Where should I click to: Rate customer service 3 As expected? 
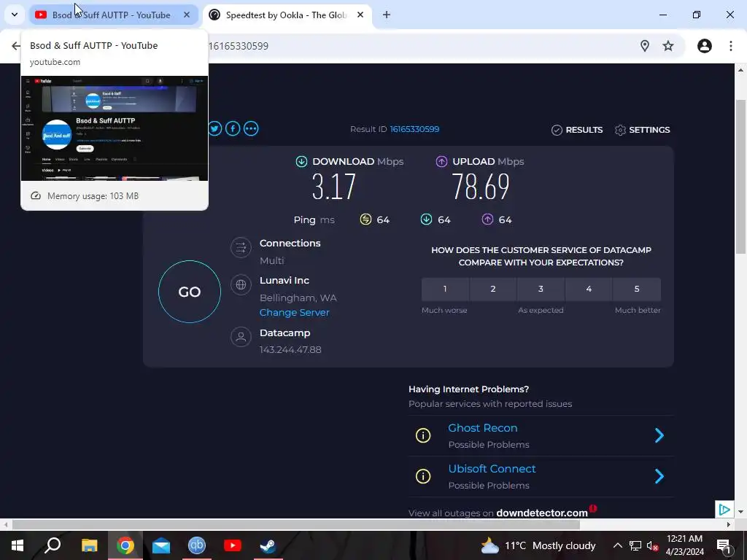[541, 289]
